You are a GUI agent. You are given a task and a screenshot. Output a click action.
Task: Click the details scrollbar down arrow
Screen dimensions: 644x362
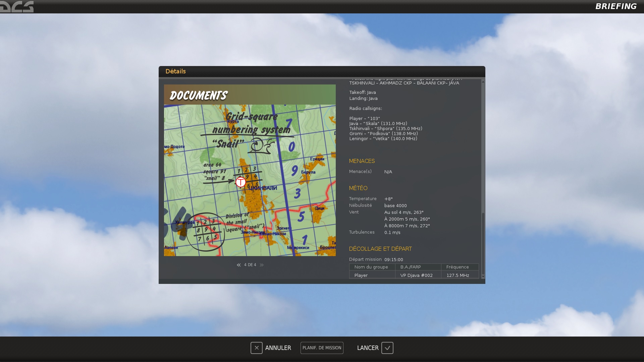tap(483, 276)
